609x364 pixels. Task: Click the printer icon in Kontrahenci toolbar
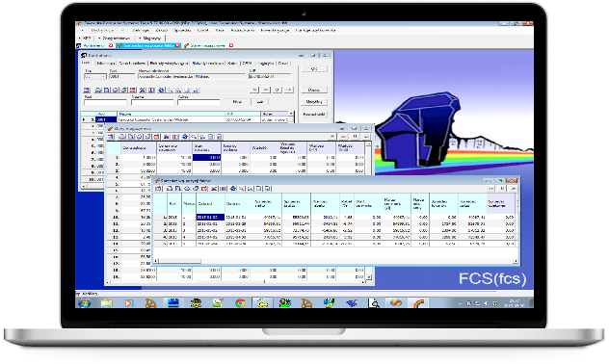click(98, 90)
